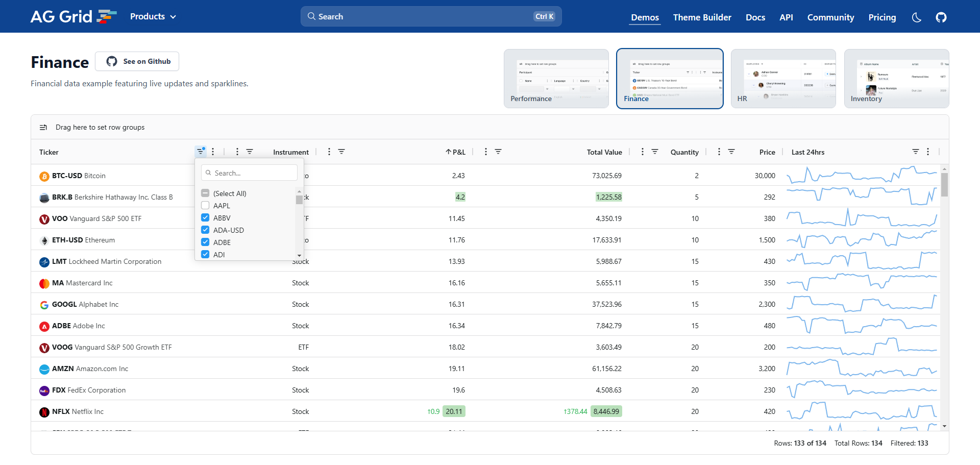Screen dimensions: 980x465
Task: Open the Price column filter icon
Action: tap(731, 152)
